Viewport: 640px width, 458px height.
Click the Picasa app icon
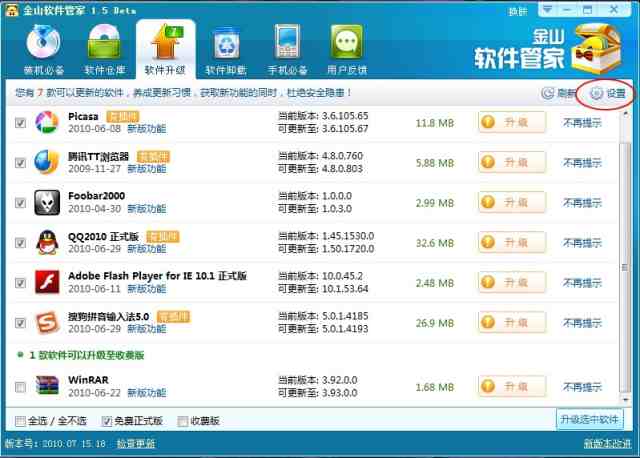pyautogui.click(x=47, y=122)
